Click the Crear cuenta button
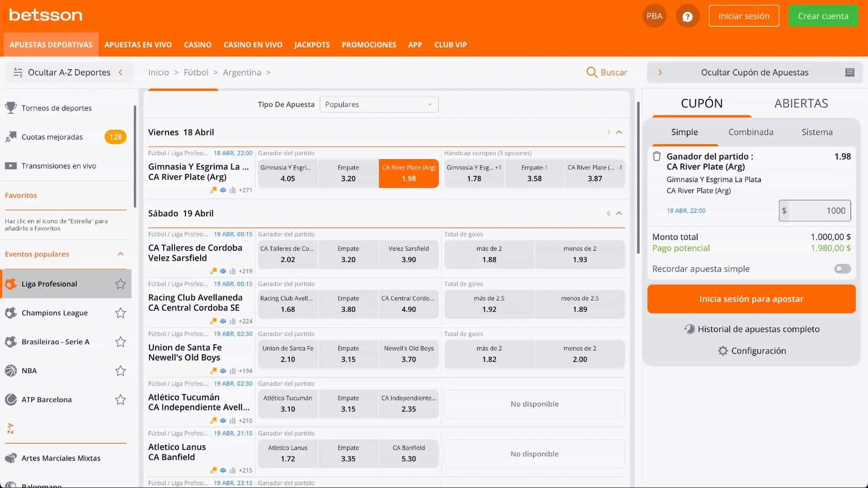Viewport: 868px width, 488px height. pos(823,16)
